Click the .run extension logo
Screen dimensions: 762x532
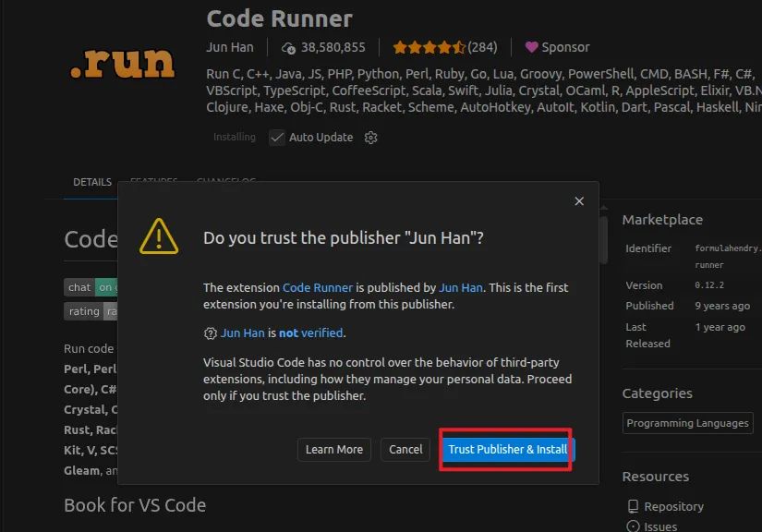click(x=123, y=63)
